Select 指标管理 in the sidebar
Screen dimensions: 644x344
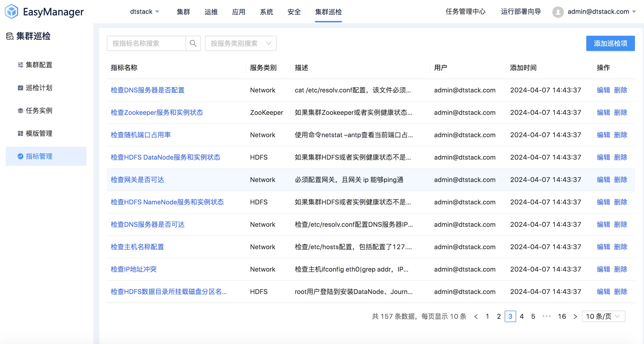pos(46,156)
